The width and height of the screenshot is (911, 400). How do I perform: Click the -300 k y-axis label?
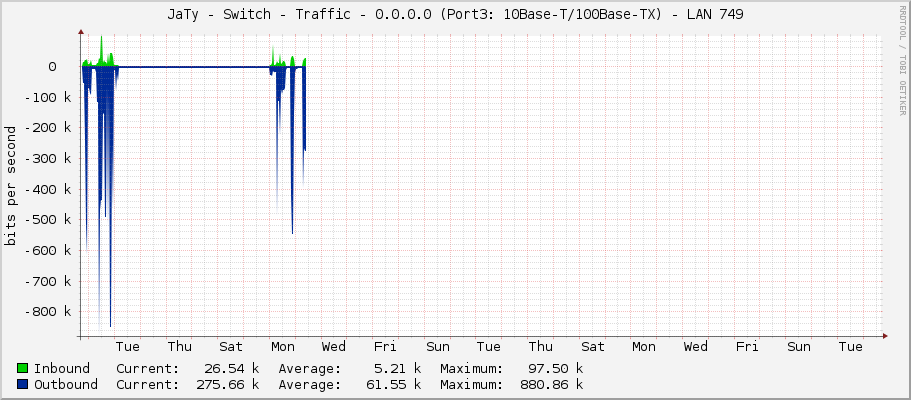tap(49, 159)
